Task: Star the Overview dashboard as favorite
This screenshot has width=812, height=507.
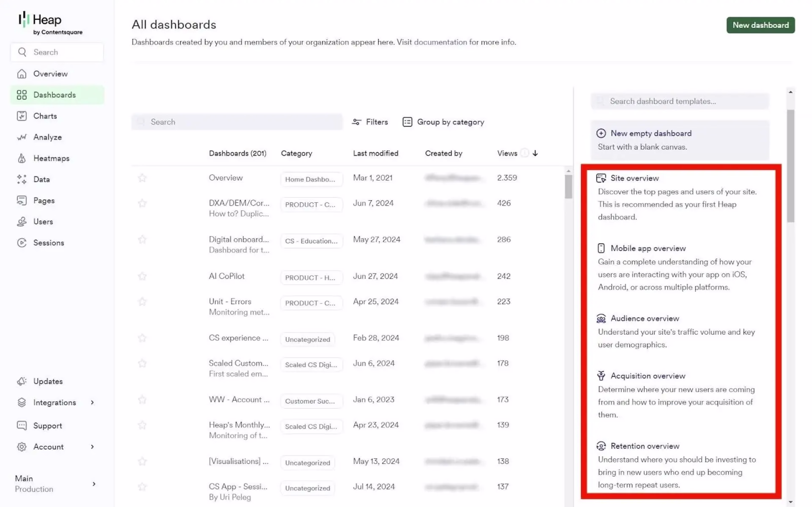Action: (142, 178)
